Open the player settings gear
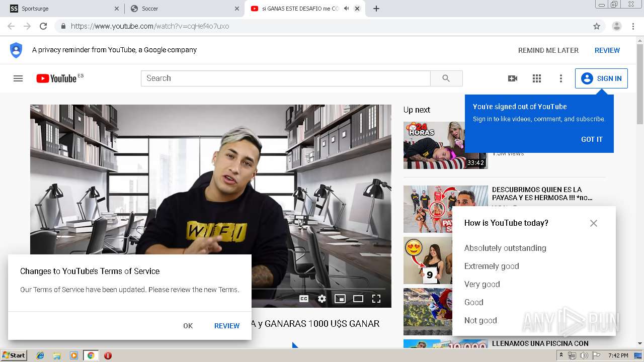This screenshot has width=644, height=362. [322, 299]
